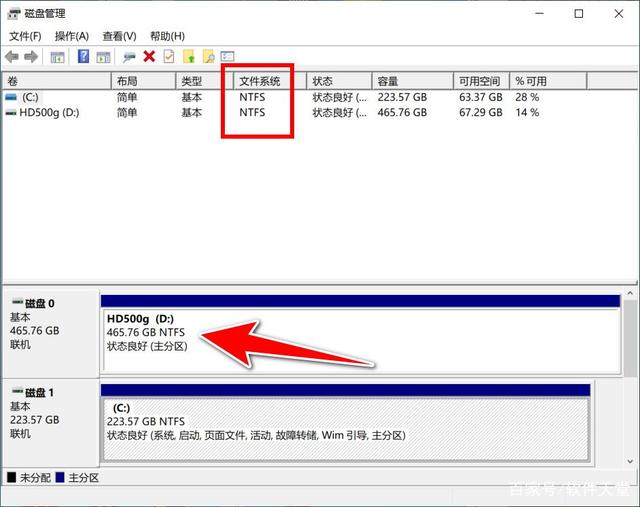Sort by the 状态 column header

click(339, 81)
